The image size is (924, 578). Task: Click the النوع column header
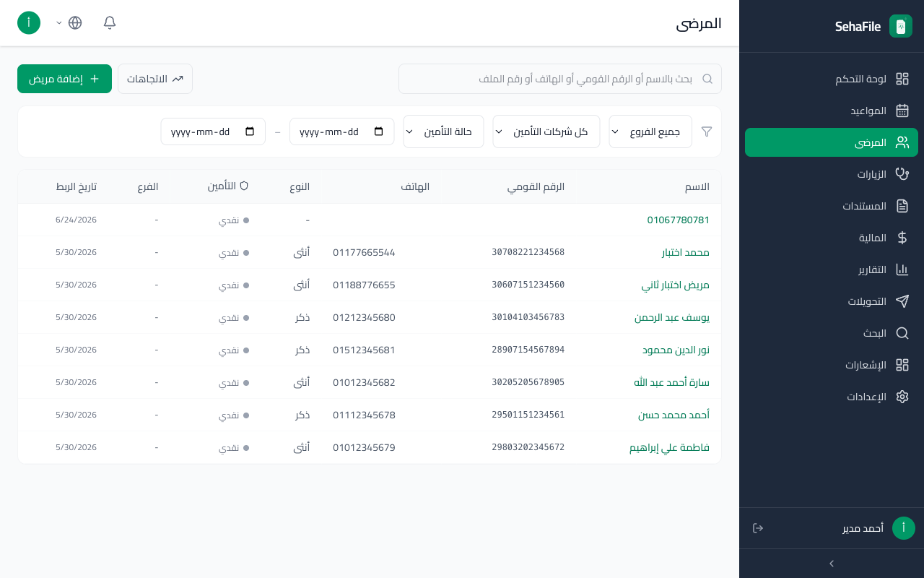pos(300,186)
